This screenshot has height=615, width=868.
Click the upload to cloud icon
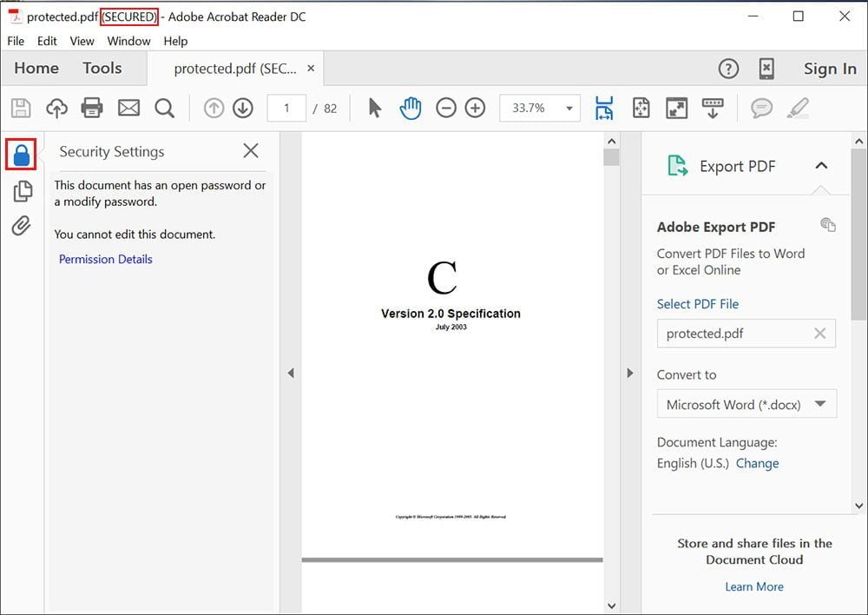click(x=56, y=108)
